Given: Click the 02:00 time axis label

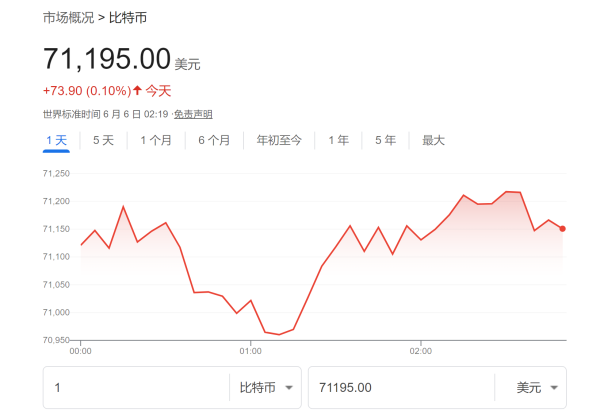Looking at the screenshot, I should click(x=421, y=351).
